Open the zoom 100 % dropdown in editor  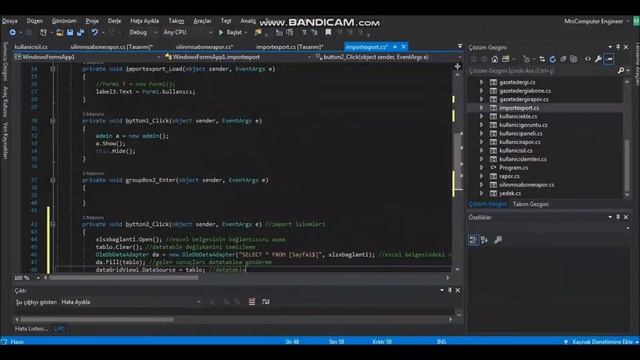27,278
